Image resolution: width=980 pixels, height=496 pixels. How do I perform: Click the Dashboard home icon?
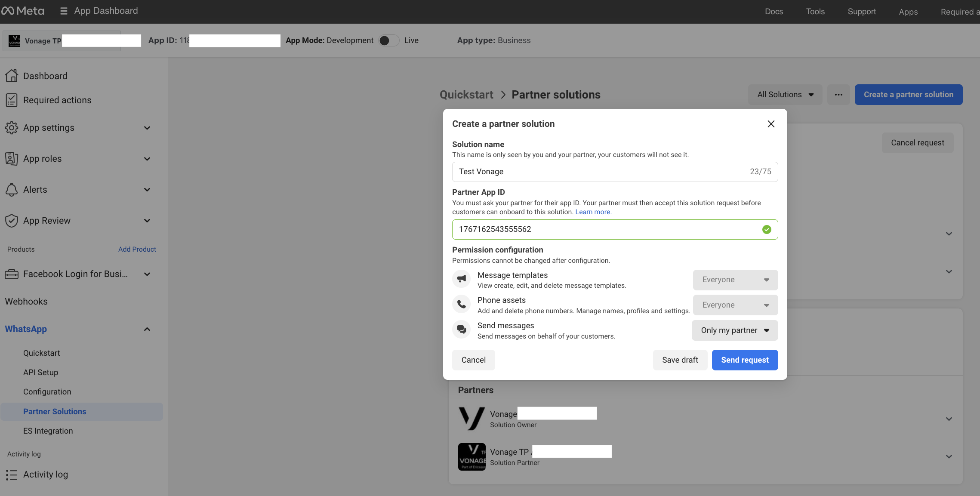[12, 76]
